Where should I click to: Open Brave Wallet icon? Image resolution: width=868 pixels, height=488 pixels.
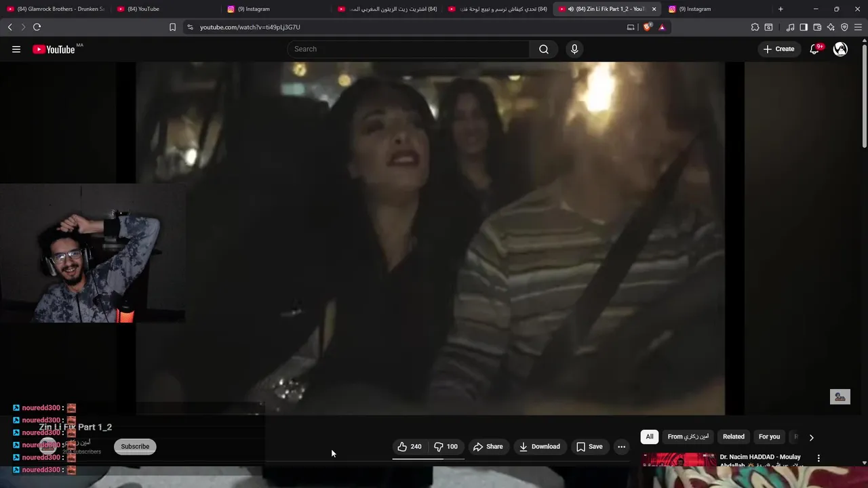coord(817,27)
